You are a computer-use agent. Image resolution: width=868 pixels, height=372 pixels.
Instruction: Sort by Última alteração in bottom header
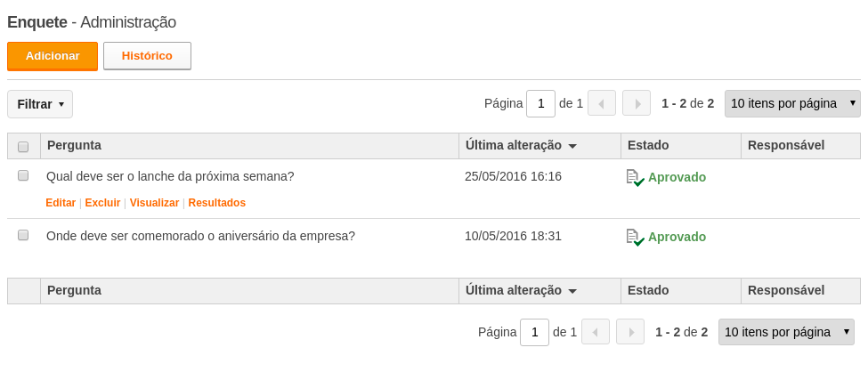[x=521, y=291]
